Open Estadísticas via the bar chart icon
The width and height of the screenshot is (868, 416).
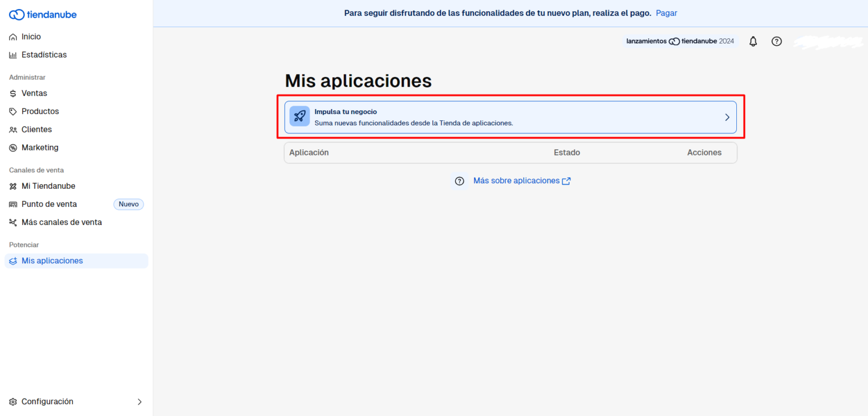click(x=12, y=54)
